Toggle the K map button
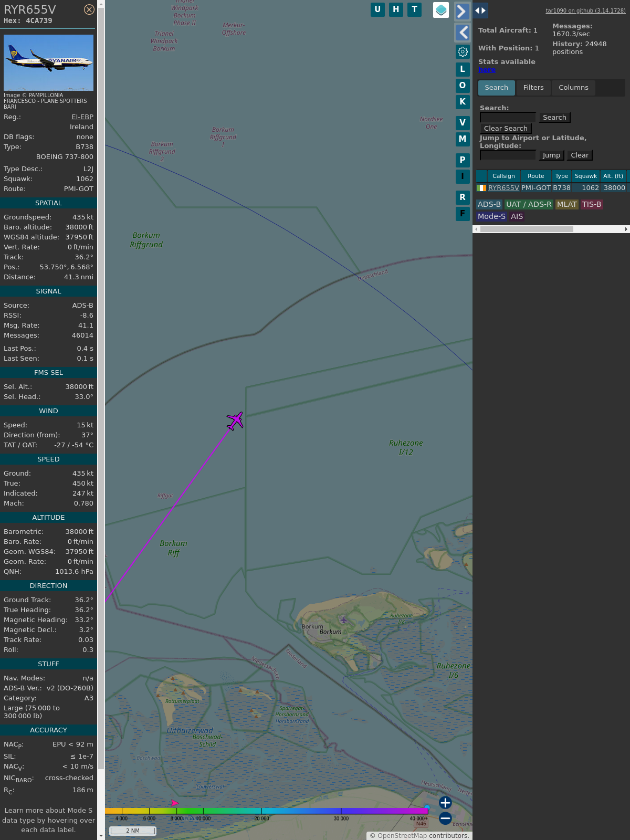Image resolution: width=630 pixels, height=840 pixels. 463,102
